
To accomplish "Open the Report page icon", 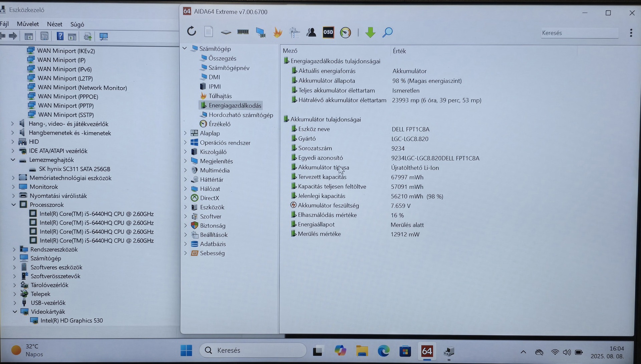I will pyautogui.click(x=209, y=32).
